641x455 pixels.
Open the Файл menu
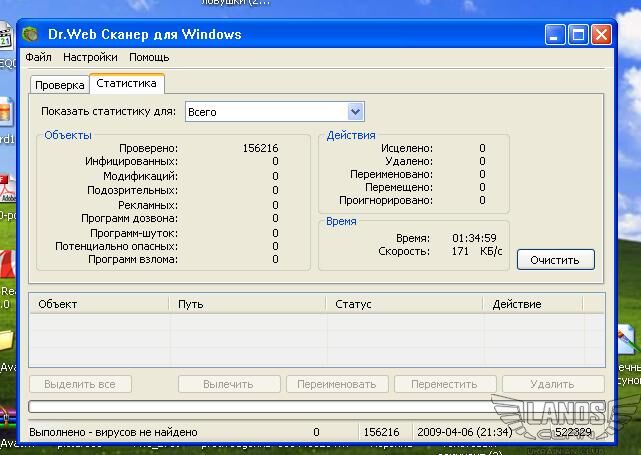[38, 58]
